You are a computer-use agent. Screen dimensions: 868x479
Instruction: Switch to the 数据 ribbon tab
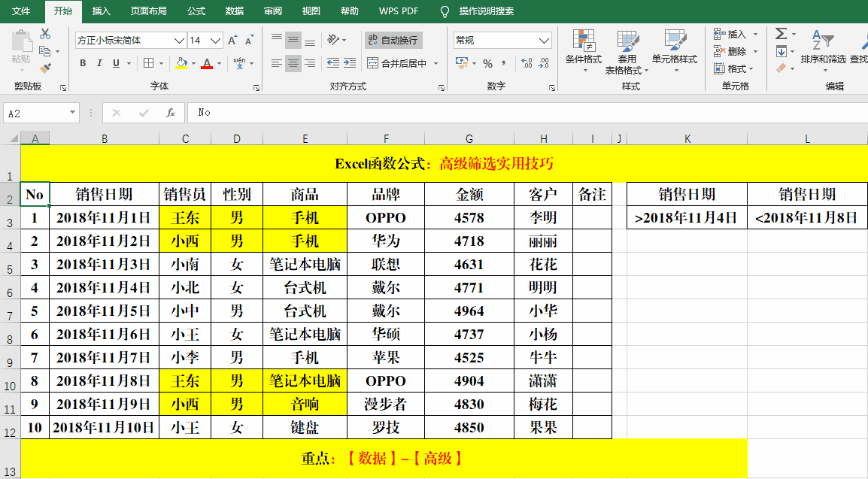tap(233, 11)
